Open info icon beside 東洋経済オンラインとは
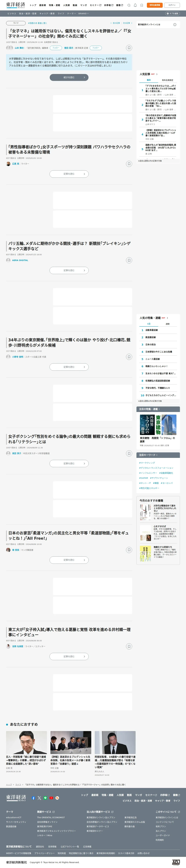This screenshot has width=186, height=868. click(x=175, y=25)
